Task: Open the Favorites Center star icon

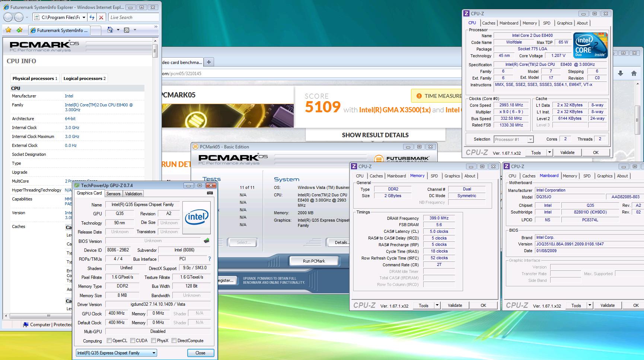Action: click(9, 30)
